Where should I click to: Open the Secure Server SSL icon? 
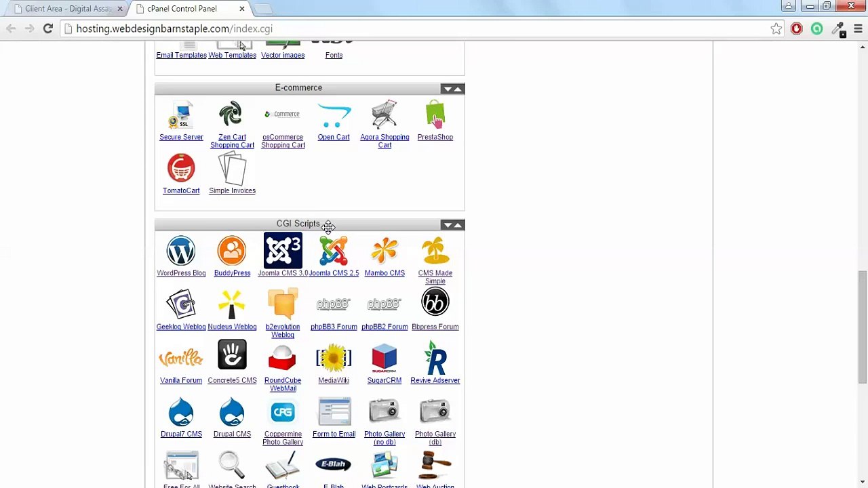(x=181, y=115)
